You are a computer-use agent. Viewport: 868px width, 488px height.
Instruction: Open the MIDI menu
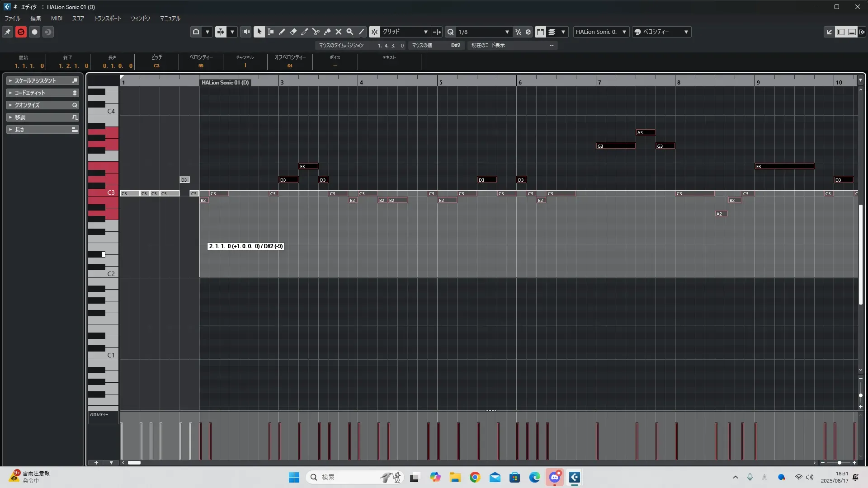pyautogui.click(x=57, y=19)
